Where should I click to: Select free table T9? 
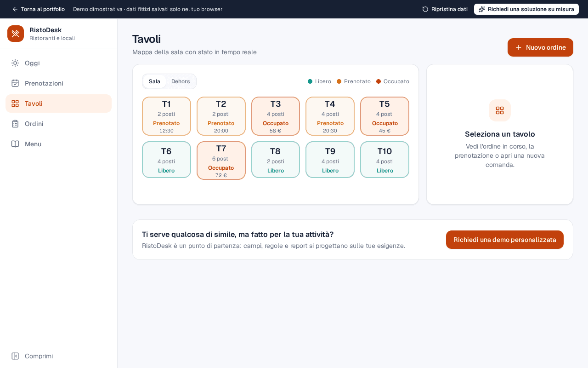click(330, 160)
